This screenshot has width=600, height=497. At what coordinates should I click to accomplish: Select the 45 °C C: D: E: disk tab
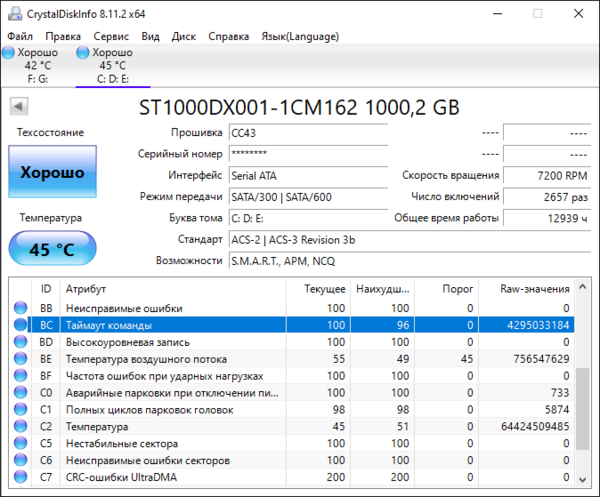[x=112, y=65]
